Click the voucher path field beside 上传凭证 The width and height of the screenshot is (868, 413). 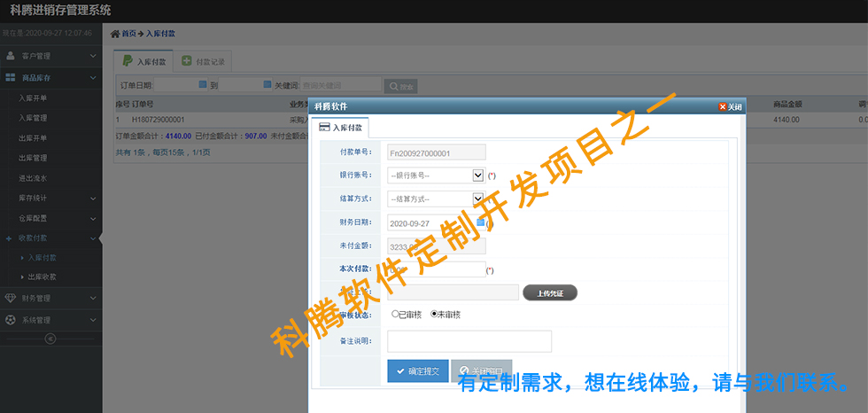[x=453, y=292]
